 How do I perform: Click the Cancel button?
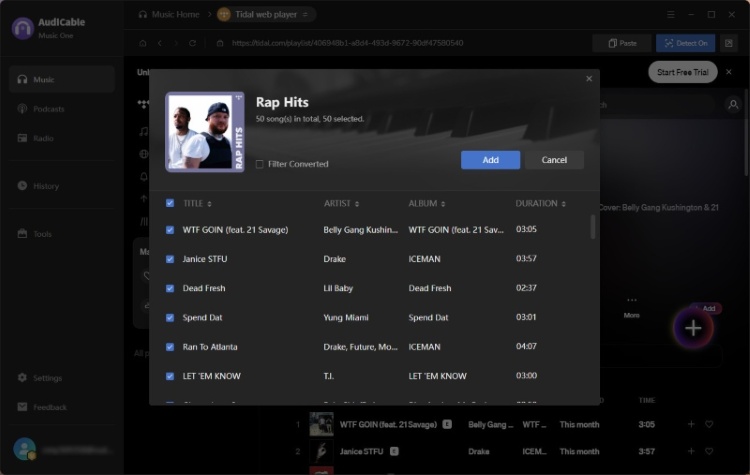pyautogui.click(x=554, y=160)
